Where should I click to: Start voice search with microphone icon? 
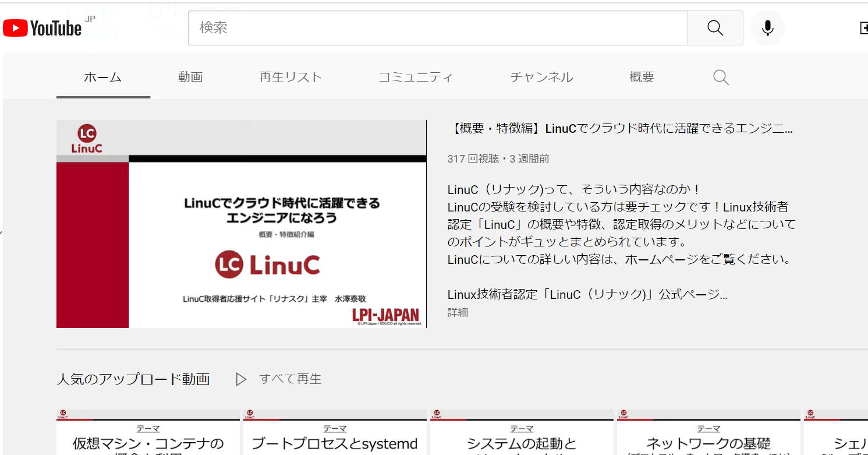coord(768,28)
